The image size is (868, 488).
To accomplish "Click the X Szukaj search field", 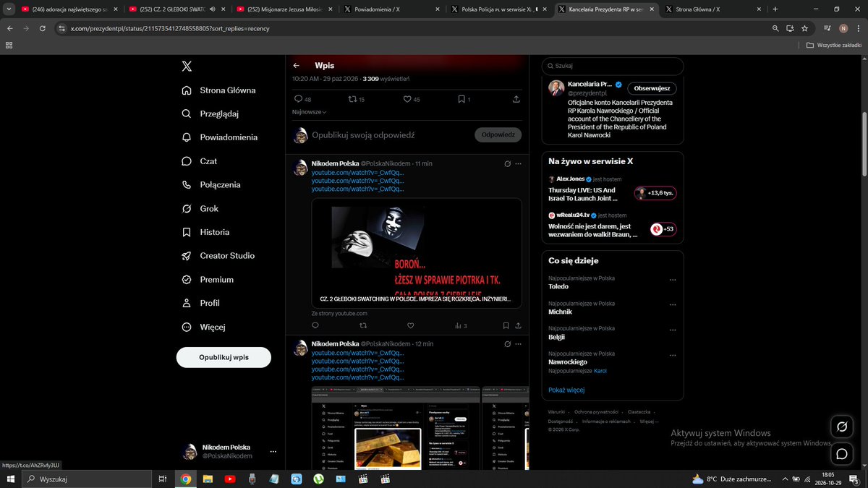I will [x=612, y=66].
